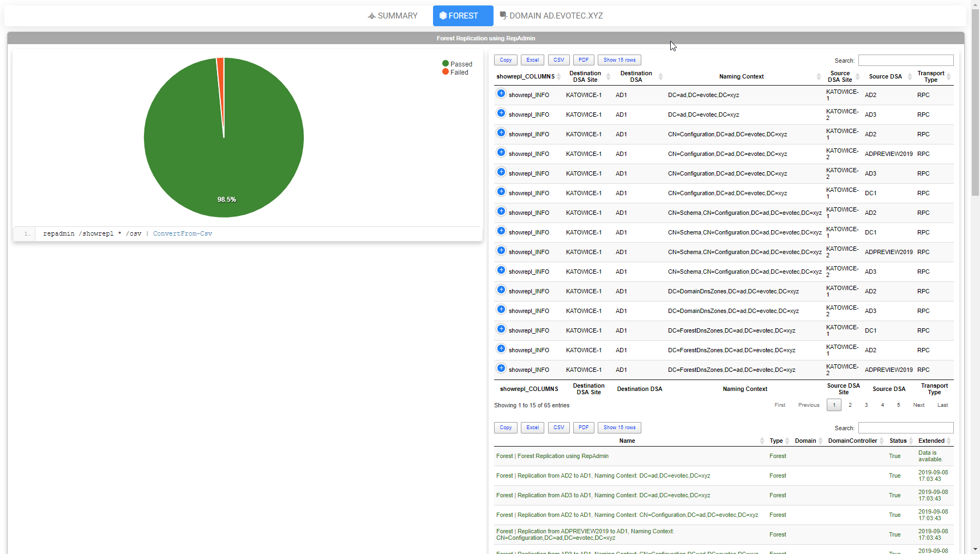Click sort icon on Transport Type column
The width and height of the screenshot is (980, 554).
(948, 77)
